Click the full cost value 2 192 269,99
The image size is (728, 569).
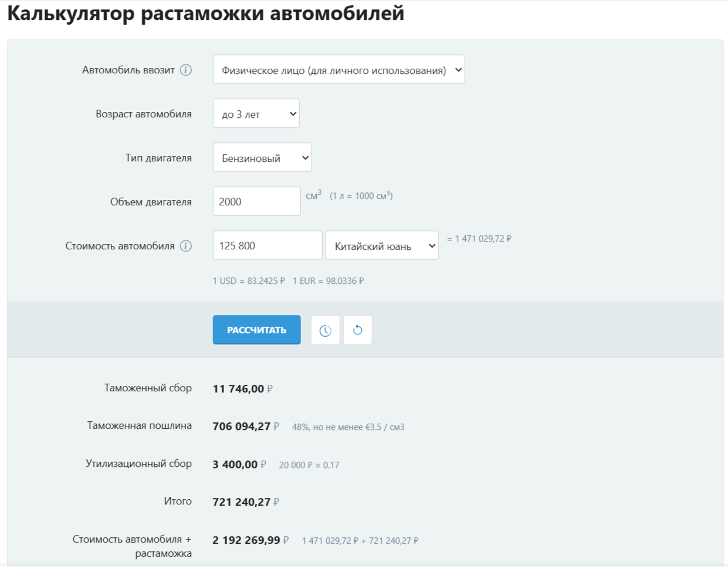tap(246, 540)
